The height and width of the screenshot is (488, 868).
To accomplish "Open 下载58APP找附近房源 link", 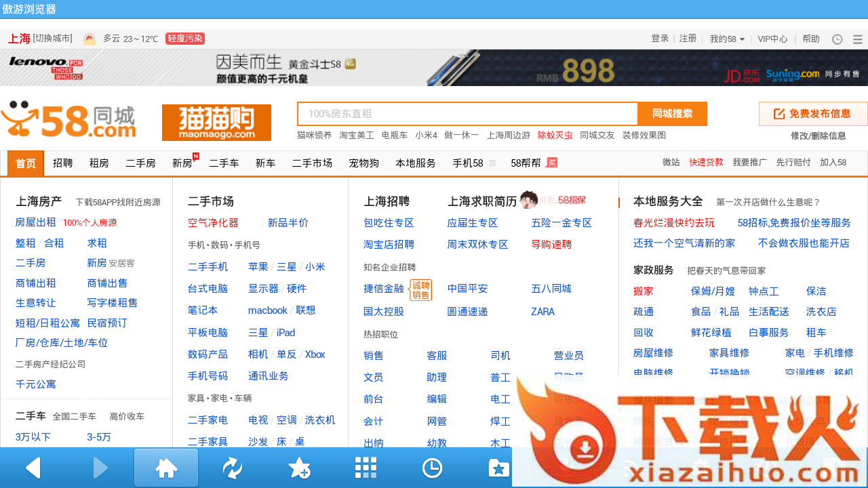I will [x=118, y=202].
